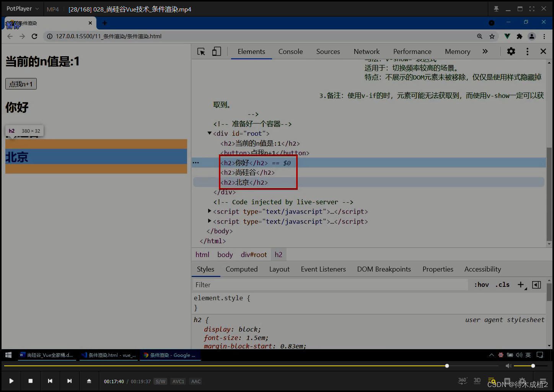Toggle PotPlayer fullscreen mode
The width and height of the screenshot is (554, 392).
532,9
